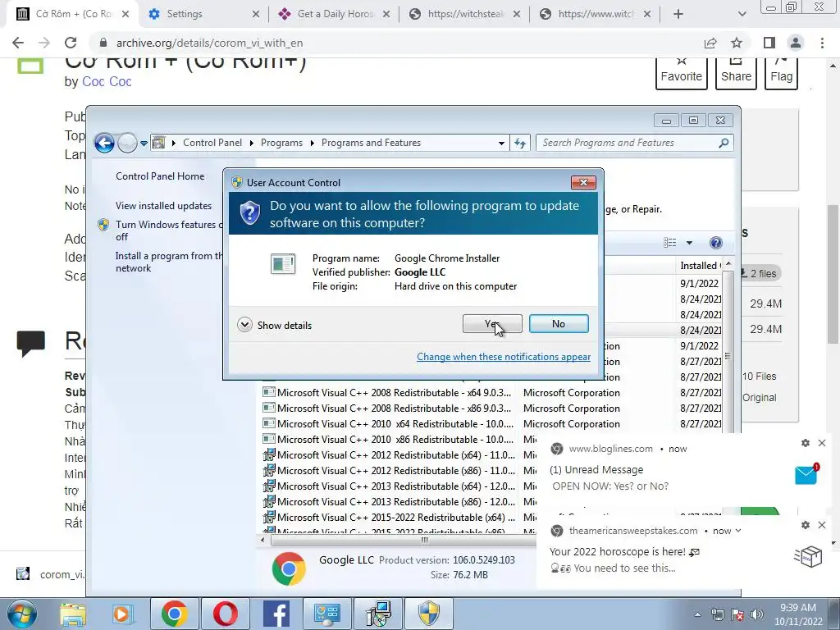This screenshot has width=840, height=630.
Task: Open Programs and Features help icon
Action: click(715, 243)
